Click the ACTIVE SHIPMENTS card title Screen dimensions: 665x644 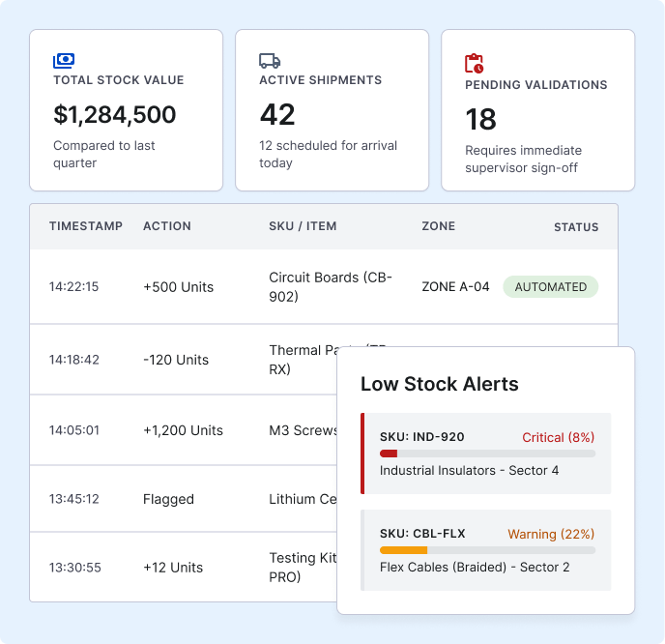coord(320,80)
